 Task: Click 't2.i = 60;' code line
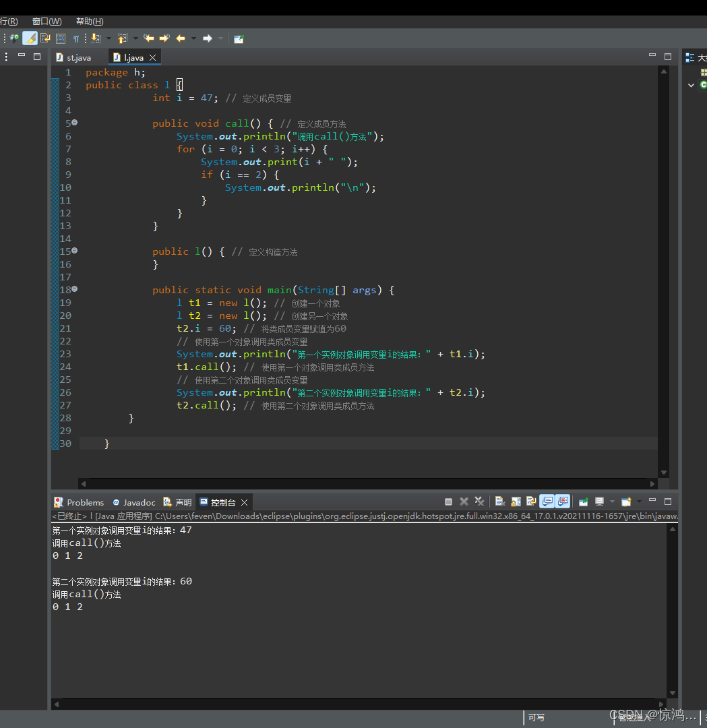[206, 329]
